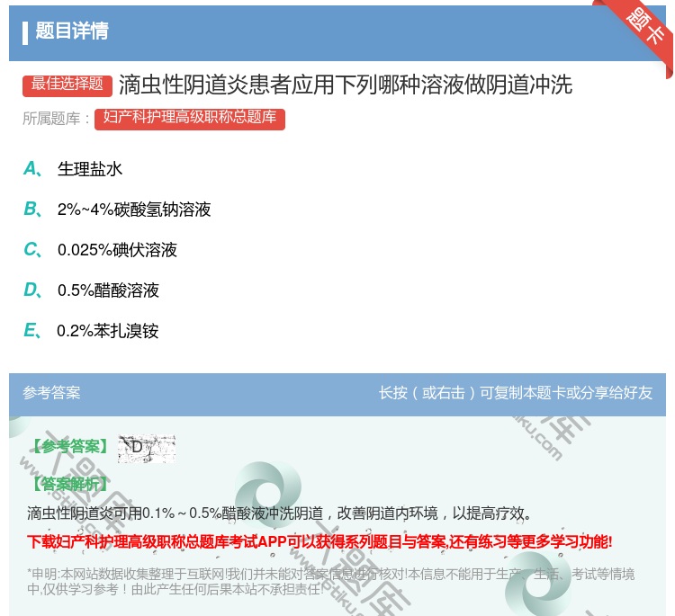Screen dimensions: 675x616
Task: Click the question text 滴虫性阴道炎患者应用下列哪种溶液做阴道冲洗
Action: (346, 85)
